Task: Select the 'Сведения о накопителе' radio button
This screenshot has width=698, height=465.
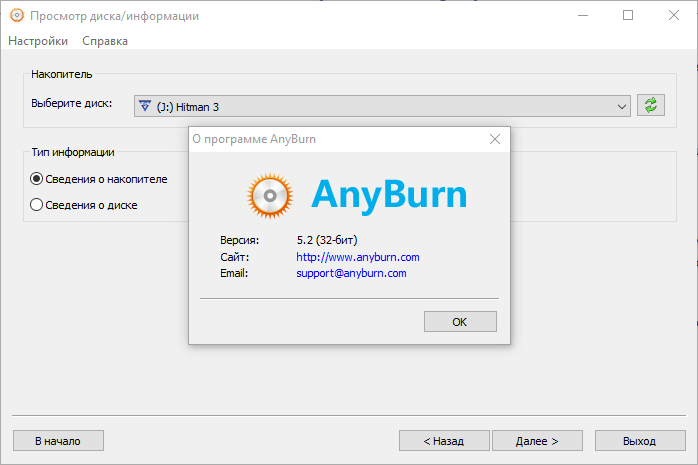Action: (x=37, y=179)
